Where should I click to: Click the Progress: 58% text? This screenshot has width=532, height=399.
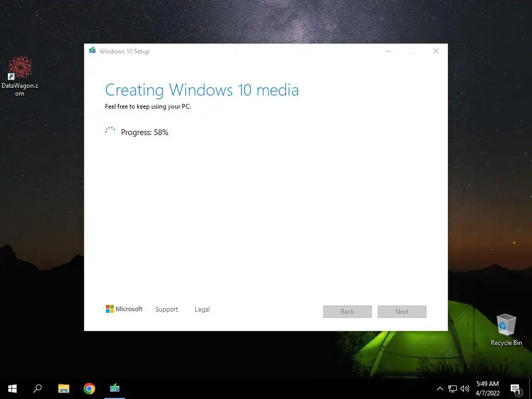coord(144,132)
